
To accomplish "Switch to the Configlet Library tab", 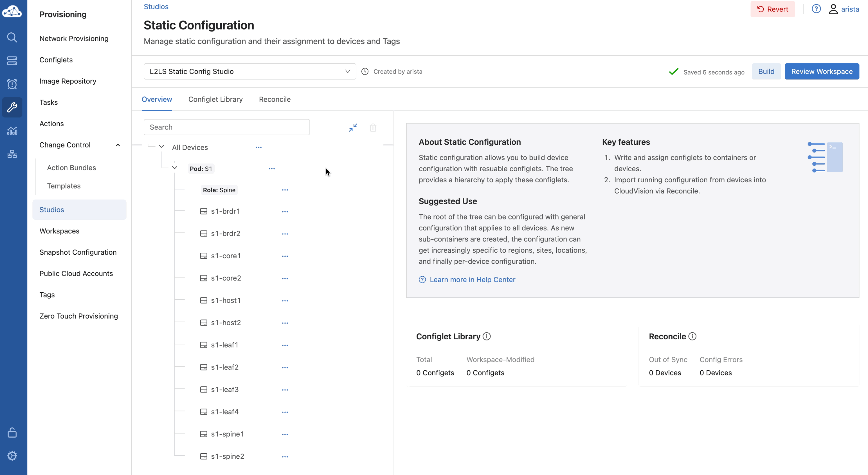I will coord(215,99).
